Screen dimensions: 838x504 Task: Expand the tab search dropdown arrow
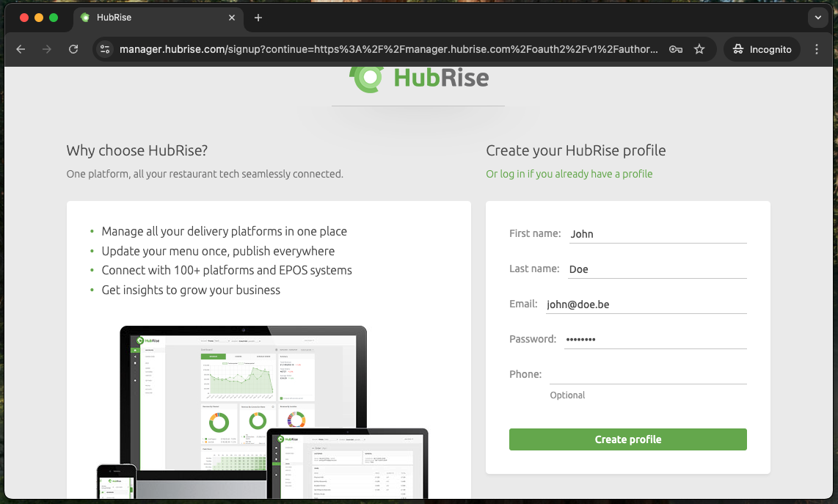(817, 18)
